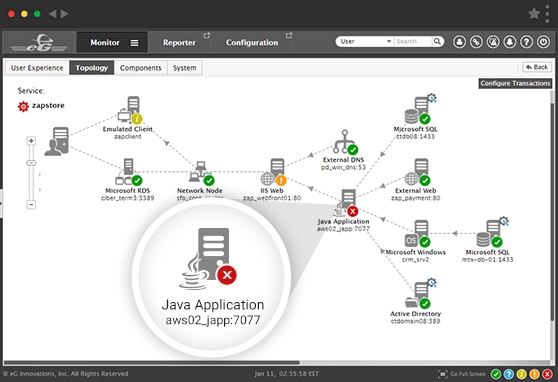
Task: Switch to the User Experience tab
Action: point(37,68)
